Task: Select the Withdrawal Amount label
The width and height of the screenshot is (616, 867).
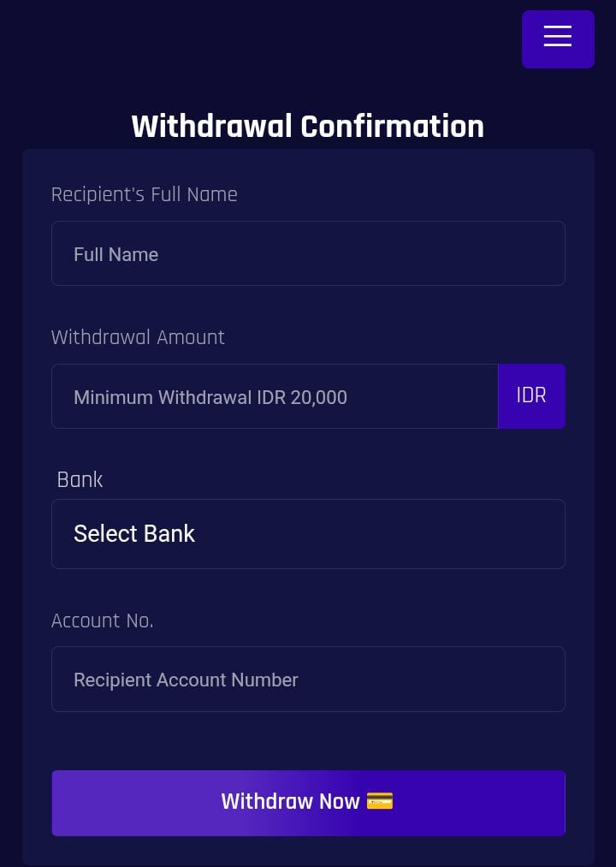Action: tap(138, 337)
